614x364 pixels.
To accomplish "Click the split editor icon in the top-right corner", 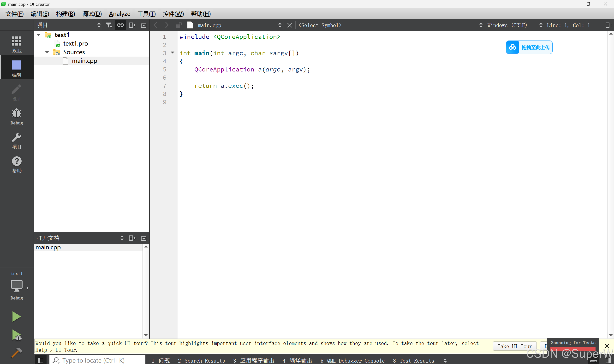I will click(x=608, y=25).
